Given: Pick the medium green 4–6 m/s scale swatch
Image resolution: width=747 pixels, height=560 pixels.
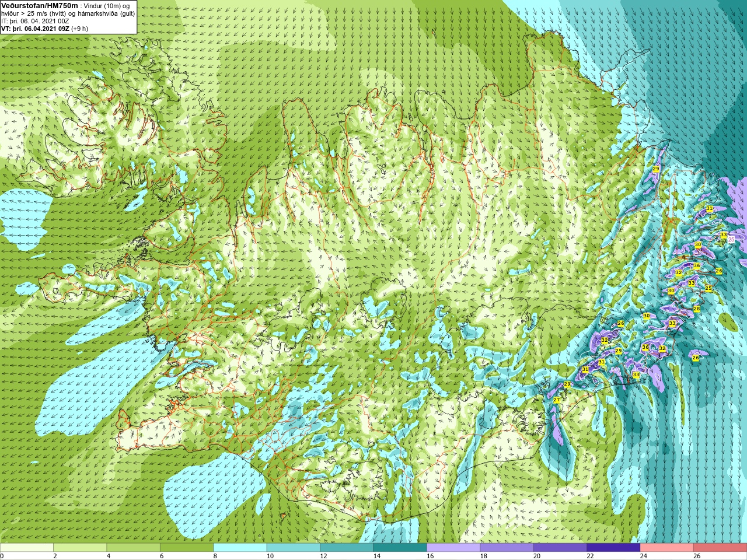Looking at the screenshot, I should [x=133, y=548].
